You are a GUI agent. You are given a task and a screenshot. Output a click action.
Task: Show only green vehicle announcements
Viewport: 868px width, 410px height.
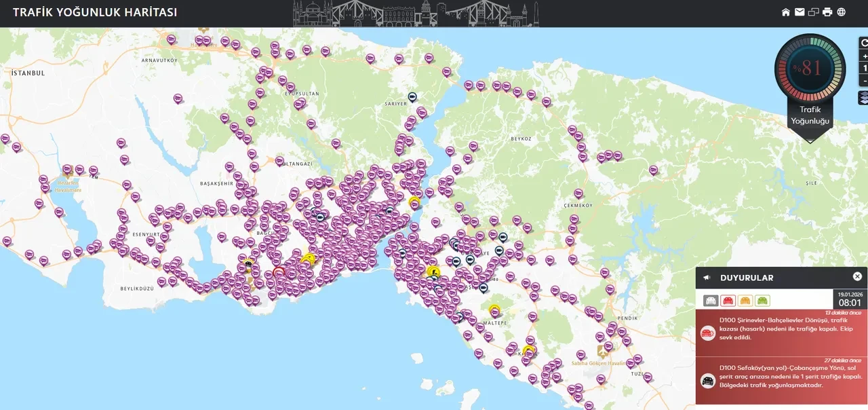762,300
